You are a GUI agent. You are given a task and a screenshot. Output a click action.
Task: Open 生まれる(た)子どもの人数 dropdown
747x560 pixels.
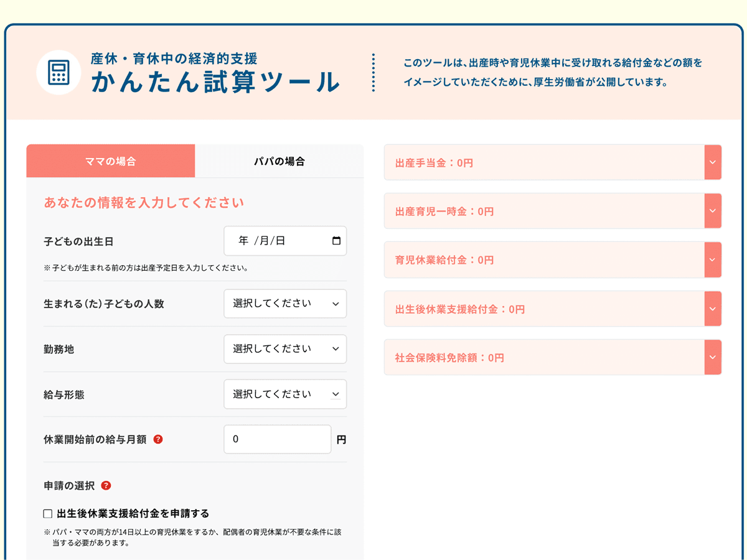coord(285,304)
